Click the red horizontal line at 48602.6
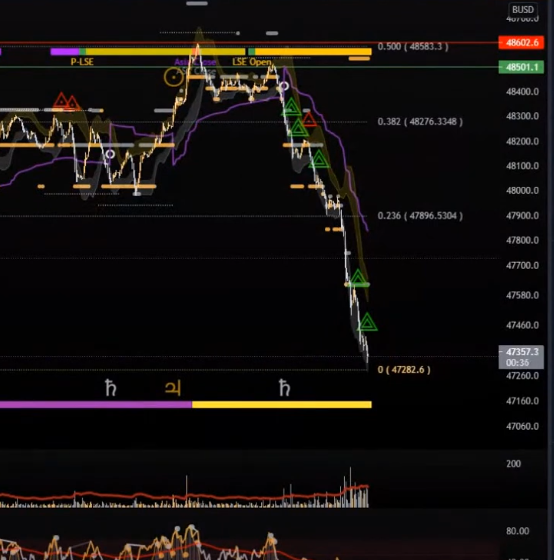 (249, 43)
